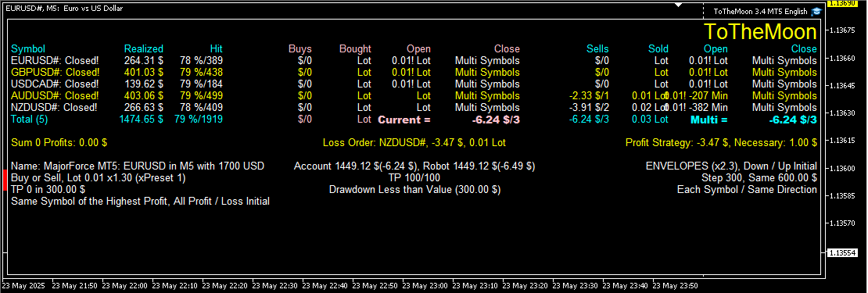Click the hit rate 78 %/389

pos(201,61)
